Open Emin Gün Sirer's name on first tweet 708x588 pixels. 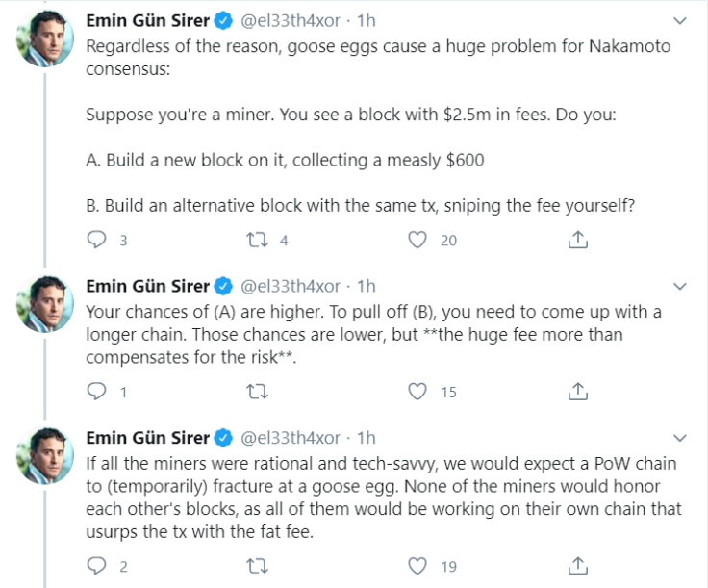click(x=147, y=21)
